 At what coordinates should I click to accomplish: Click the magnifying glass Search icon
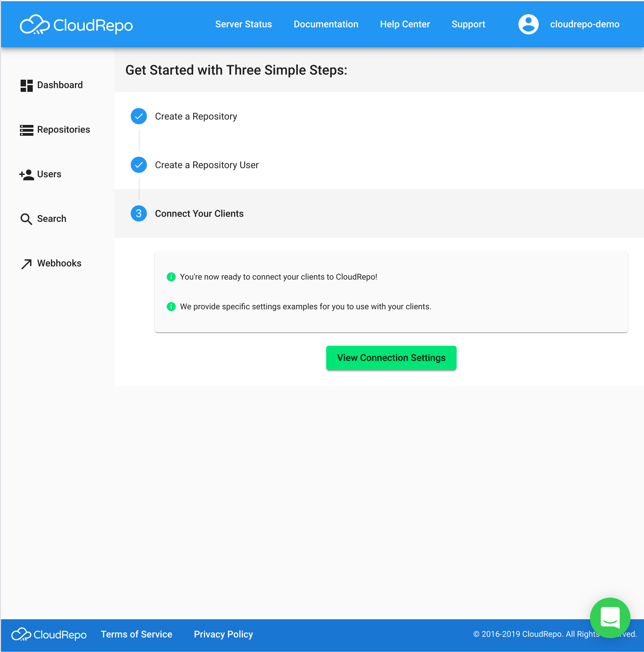click(x=26, y=219)
